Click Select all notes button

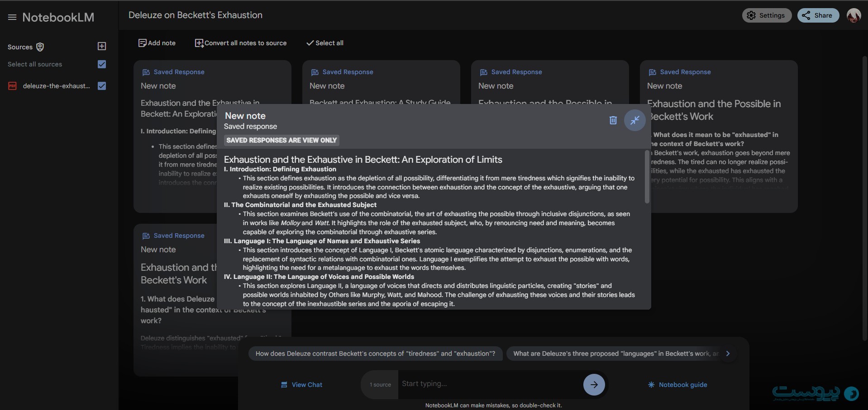coord(324,43)
